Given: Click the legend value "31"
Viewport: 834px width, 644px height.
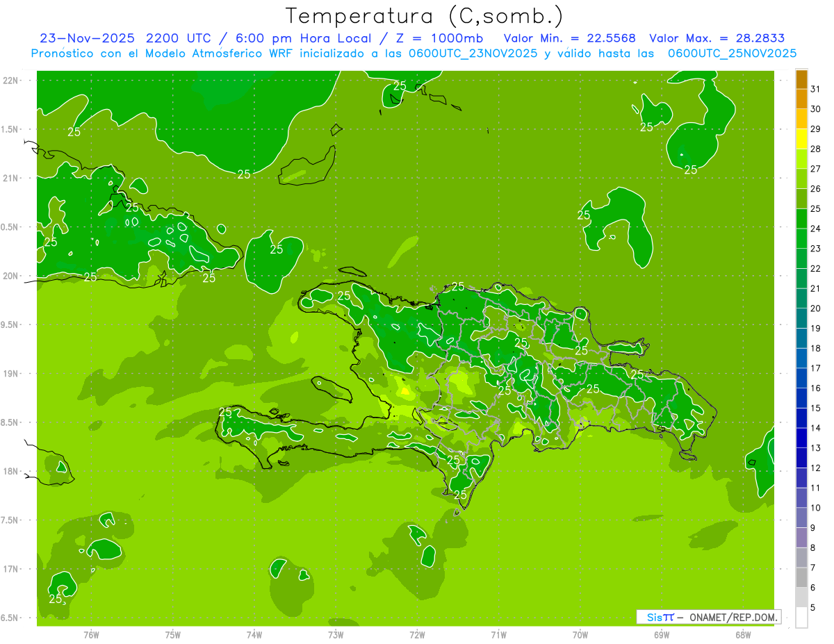Looking at the screenshot, I should pyautogui.click(x=815, y=89).
